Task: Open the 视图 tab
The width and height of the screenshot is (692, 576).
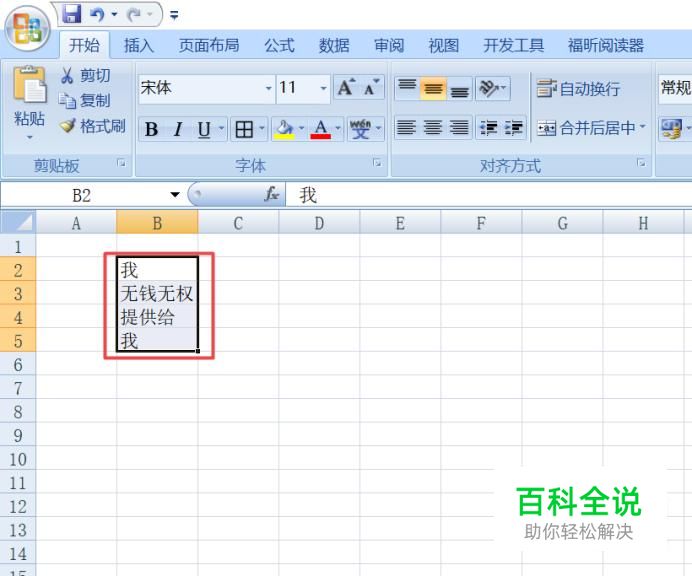Action: tap(444, 45)
